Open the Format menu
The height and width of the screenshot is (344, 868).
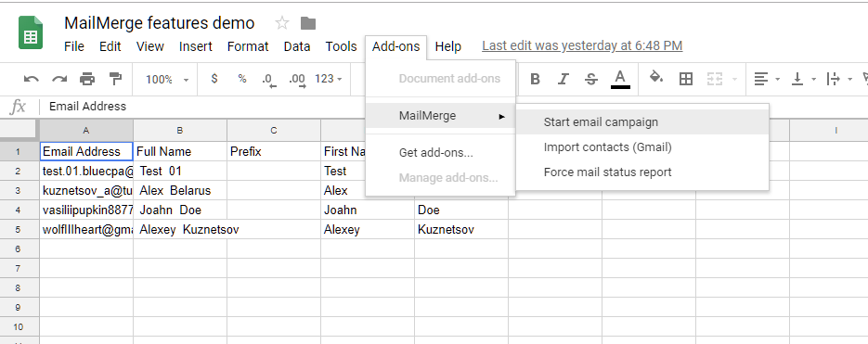pyautogui.click(x=248, y=46)
